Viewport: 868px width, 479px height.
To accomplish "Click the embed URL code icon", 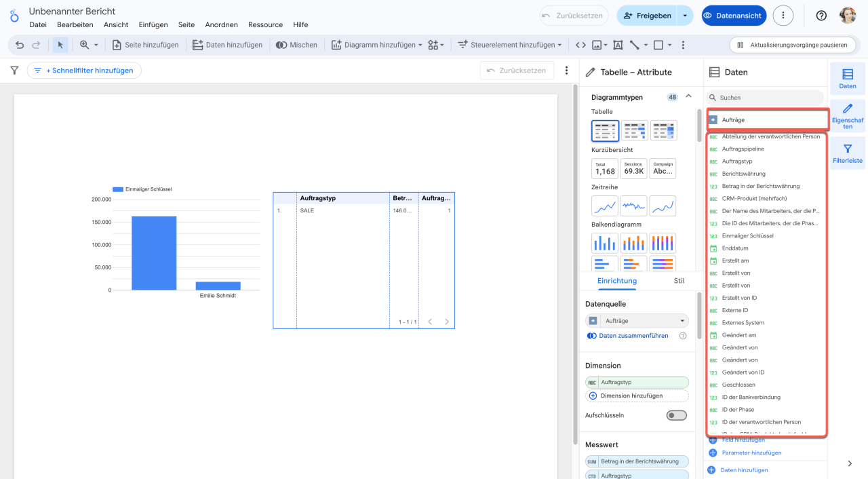I will click(580, 45).
